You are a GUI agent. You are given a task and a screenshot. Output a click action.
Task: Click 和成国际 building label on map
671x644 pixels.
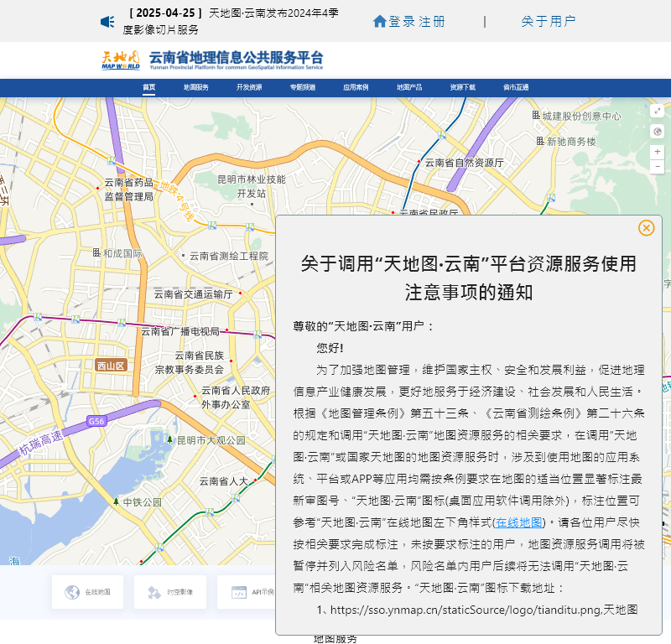coord(122,253)
